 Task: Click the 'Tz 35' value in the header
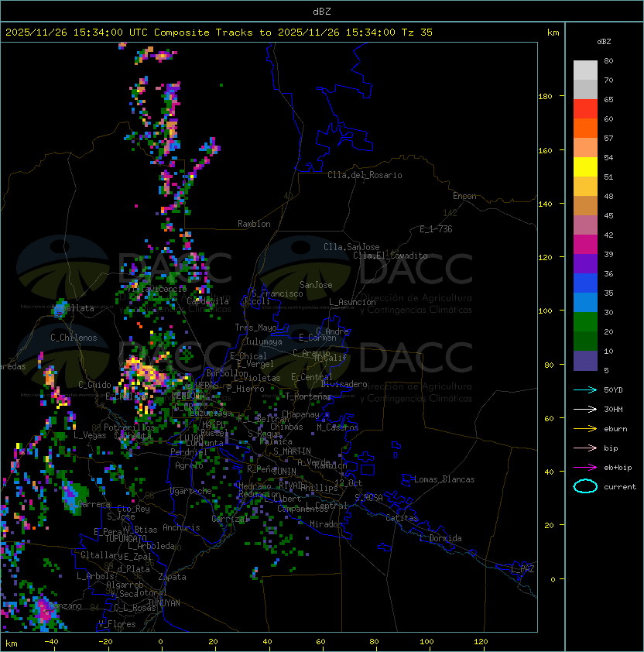pos(417,33)
